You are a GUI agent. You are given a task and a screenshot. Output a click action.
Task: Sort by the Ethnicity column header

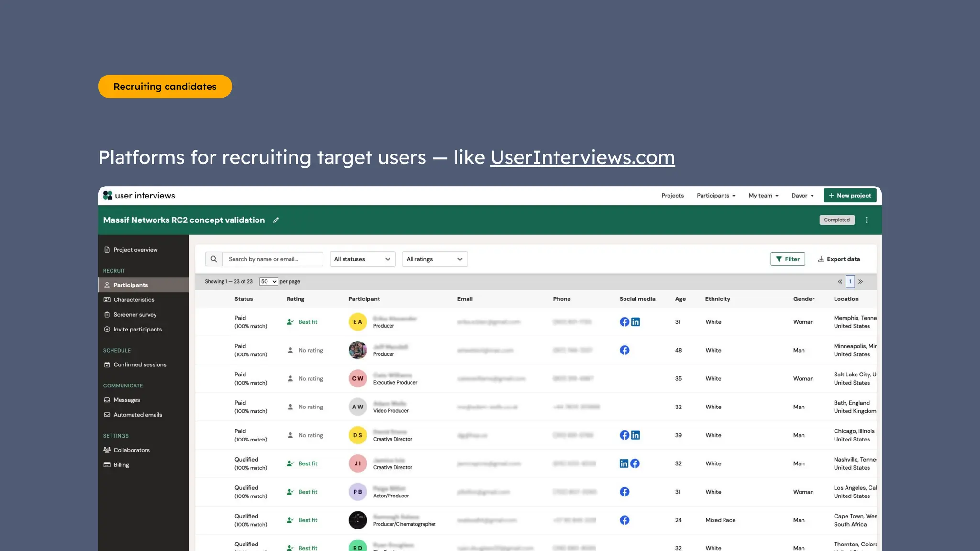tap(718, 299)
